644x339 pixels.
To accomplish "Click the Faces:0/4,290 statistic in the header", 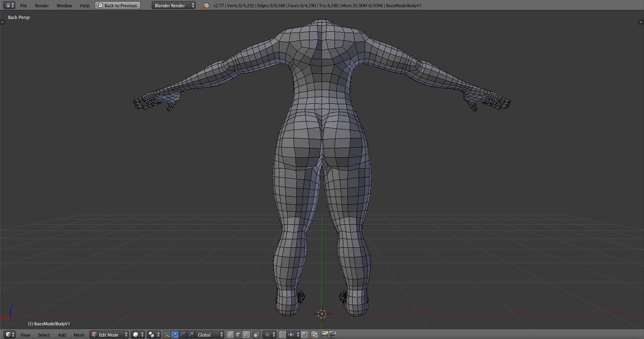I will [x=303, y=6].
